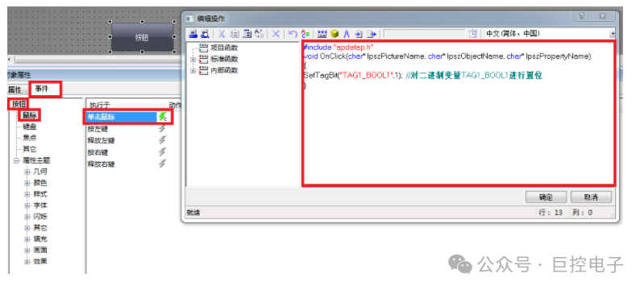This screenshot has height=290, width=644.
Task: Select the 按钮 root in event tree
Action: (19, 105)
